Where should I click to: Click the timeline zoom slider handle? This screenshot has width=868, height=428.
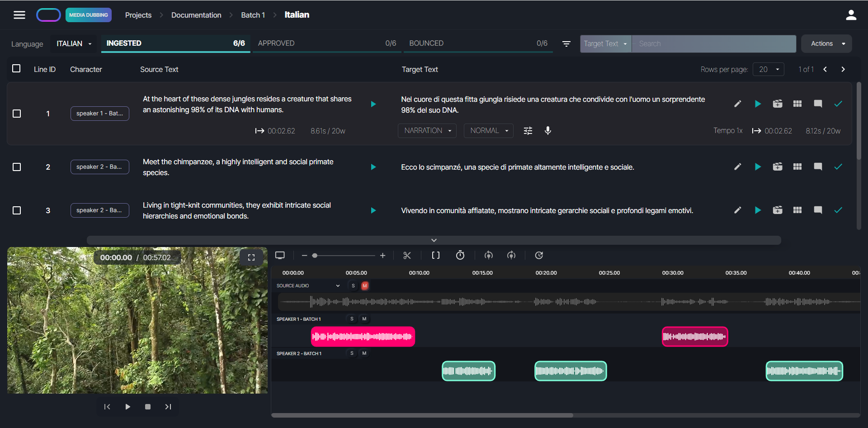(x=315, y=256)
